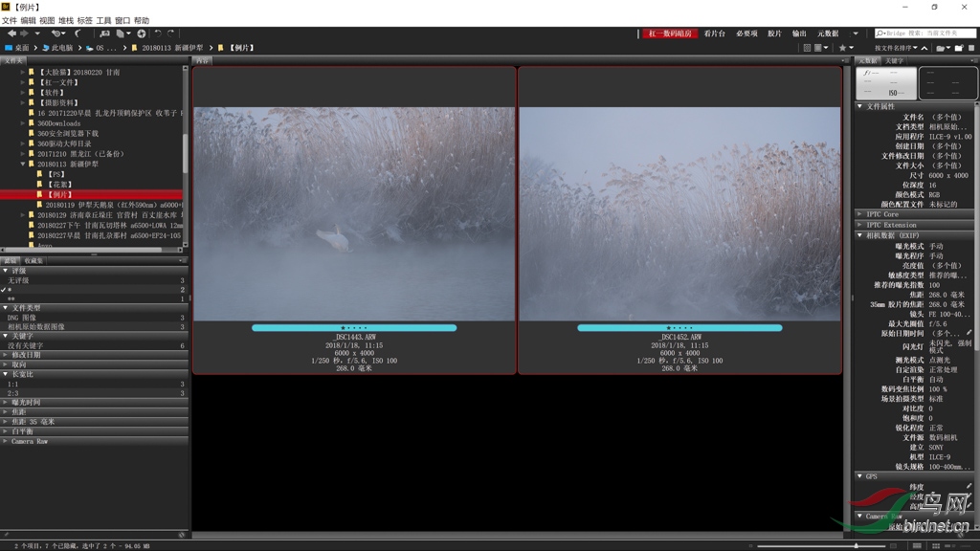Select the _DSC1452.ARW thumbnail
Viewport: 980px width, 551px height.
(x=679, y=213)
